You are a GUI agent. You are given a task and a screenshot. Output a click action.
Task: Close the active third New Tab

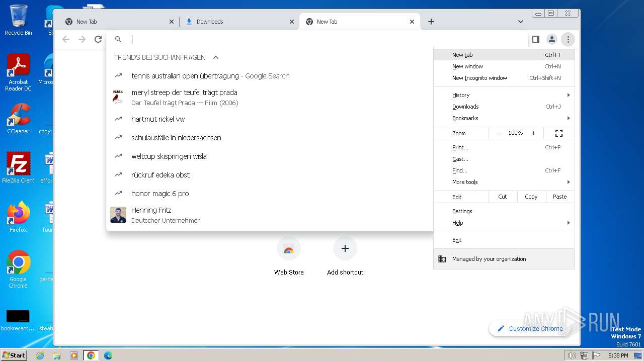pyautogui.click(x=412, y=22)
